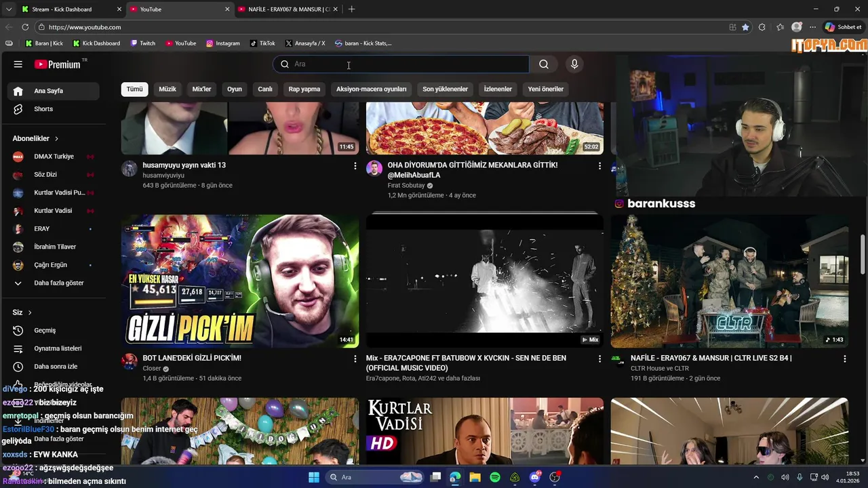Click the Closer channel avatar

[x=130, y=361]
